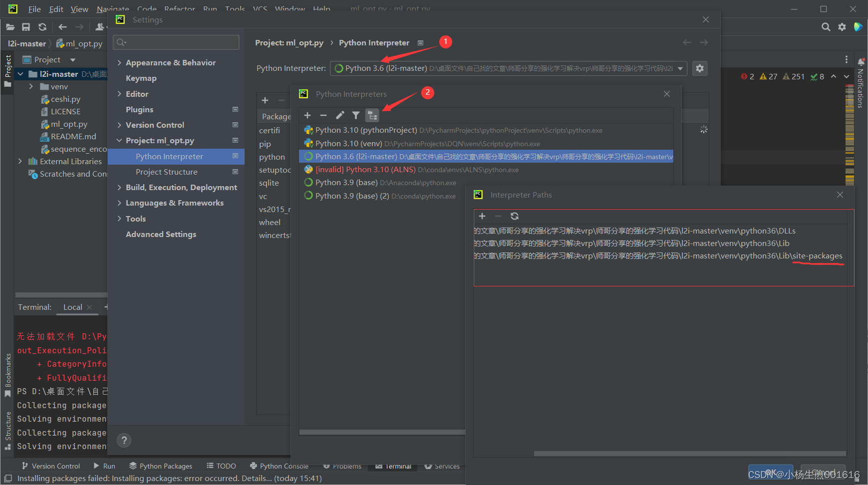Select Plugins in settings list
868x485 pixels.
[139, 109]
